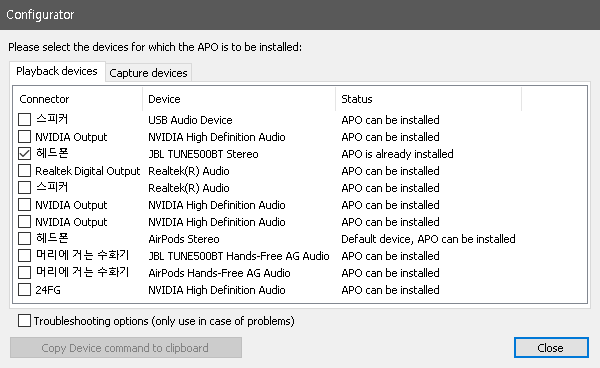Enable the Realtek Digital Output checkbox
This screenshot has height=368, width=600.
(24, 171)
